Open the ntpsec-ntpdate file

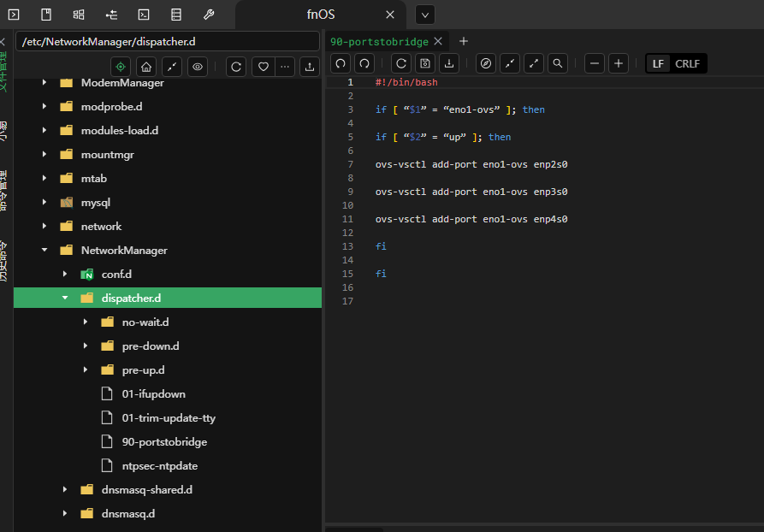click(x=160, y=465)
